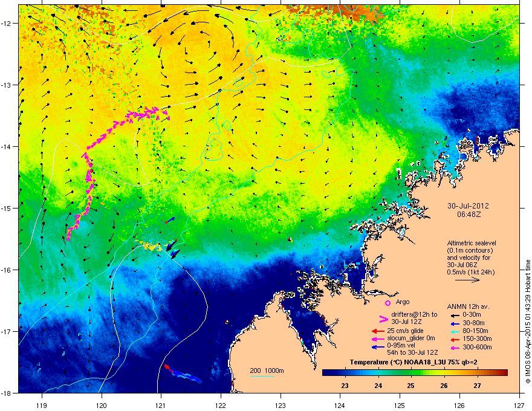Screen dimensions: 532x411
Task: Click the 'Temperature (°C) NOAA18_L3U 75% ql>=2' title
Action: (x=414, y=363)
